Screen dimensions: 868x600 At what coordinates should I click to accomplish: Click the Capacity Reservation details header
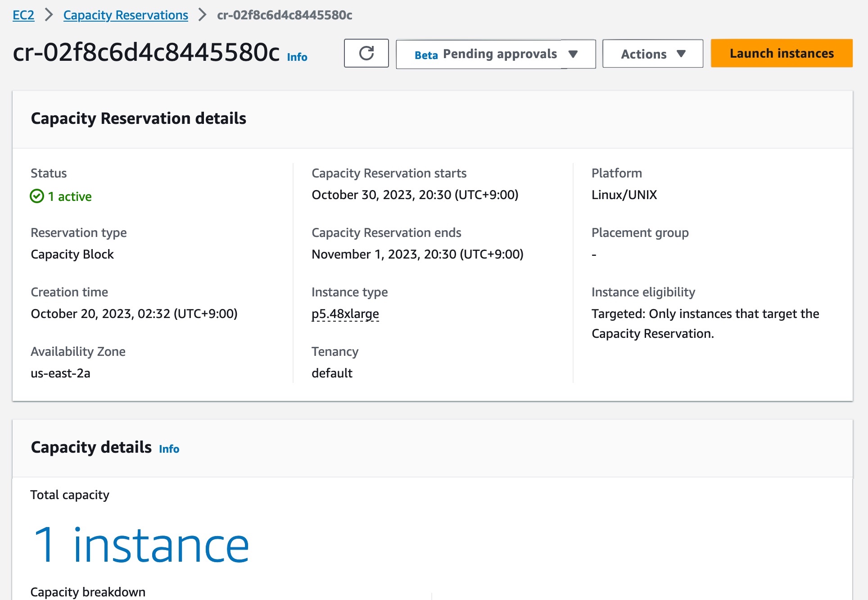point(139,118)
